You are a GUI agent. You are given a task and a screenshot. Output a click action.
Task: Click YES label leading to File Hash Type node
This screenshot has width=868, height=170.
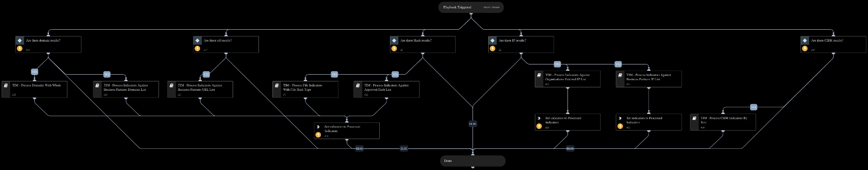pyautogui.click(x=334, y=74)
